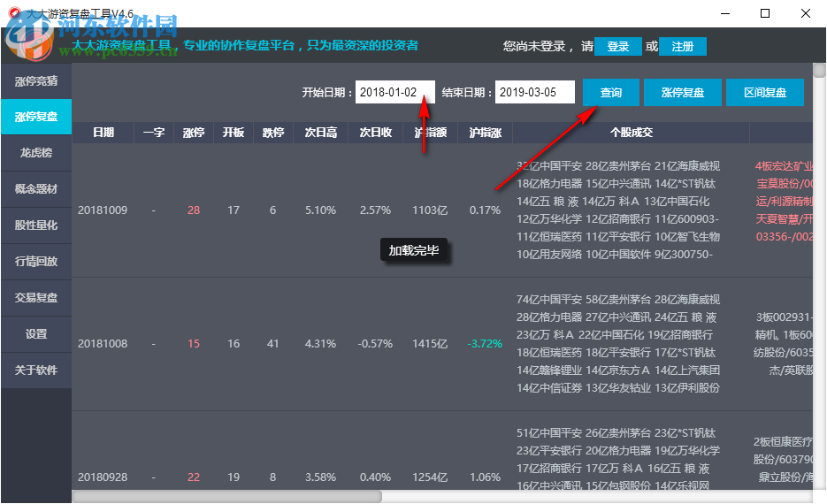Viewport: 827px width, 504px height.
Task: Select the 涨停复盘 sidebar tab
Action: 36,117
